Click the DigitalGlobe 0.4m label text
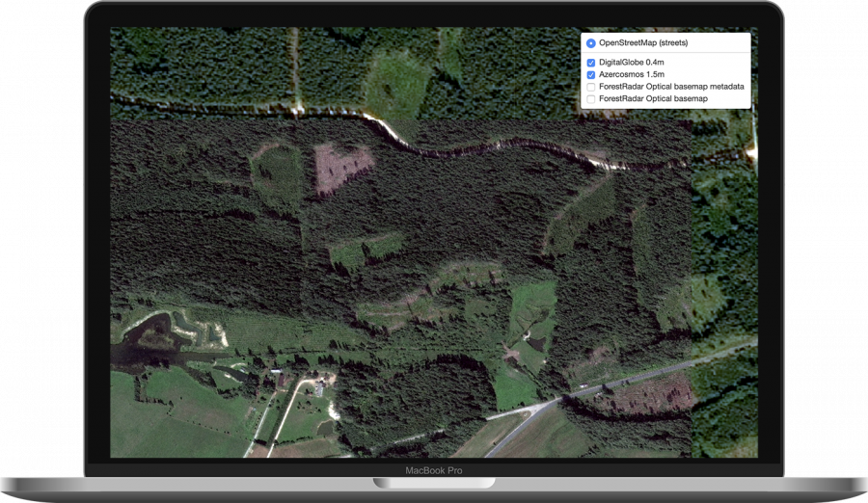The width and height of the screenshot is (868, 503). click(631, 62)
